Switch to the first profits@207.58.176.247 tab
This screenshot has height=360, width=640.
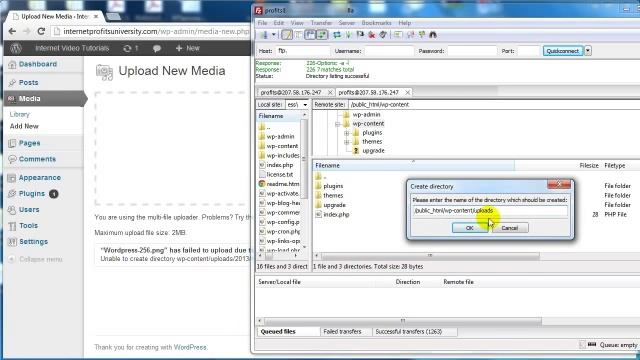pos(291,93)
